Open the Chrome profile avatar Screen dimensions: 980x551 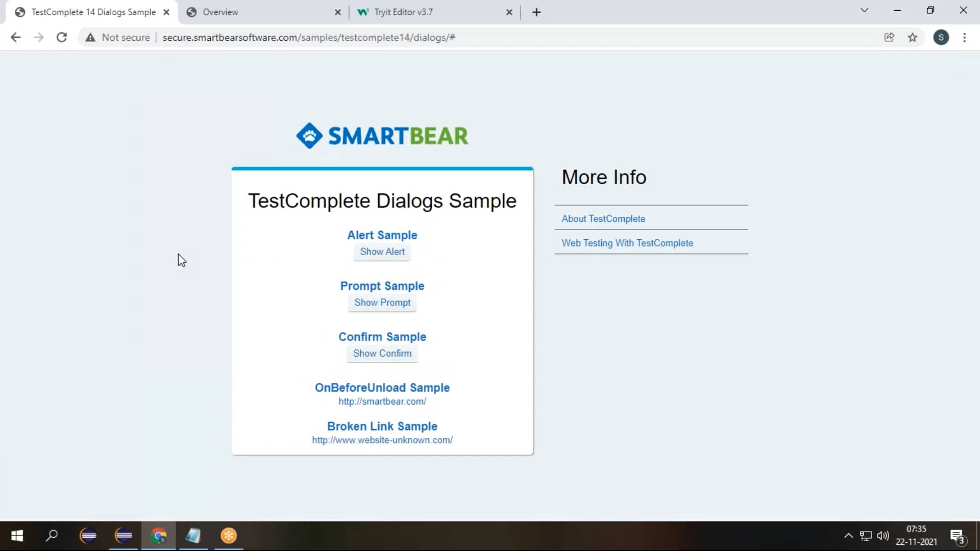tap(941, 37)
